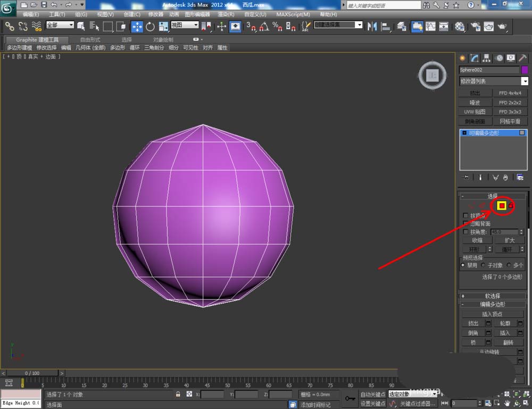The height and width of the screenshot is (409, 532).
Task: Enable the 忽略背面 checkbox
Action: (x=466, y=224)
